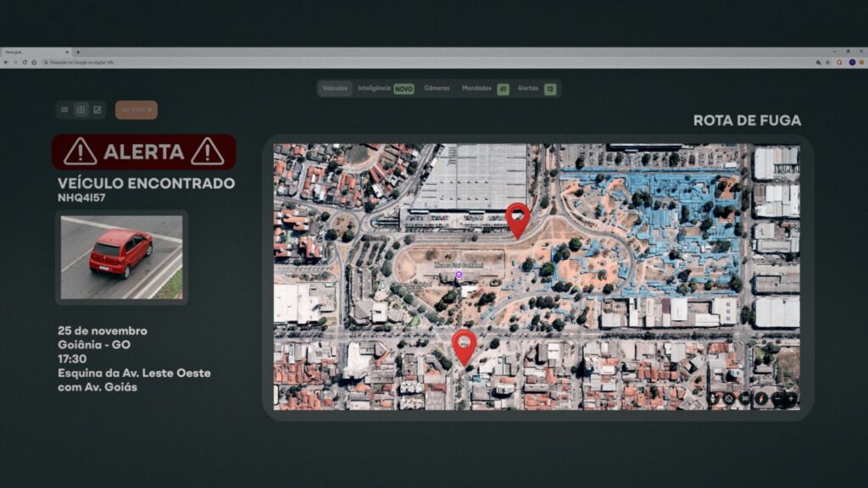Image resolution: width=868 pixels, height=488 pixels.
Task: Select the list view icon in sidebar
Action: tap(64, 109)
